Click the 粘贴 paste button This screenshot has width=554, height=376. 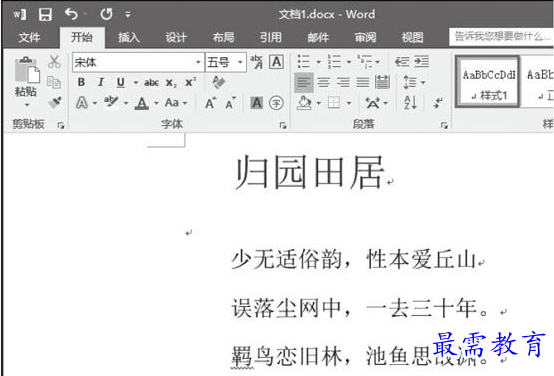[x=26, y=76]
